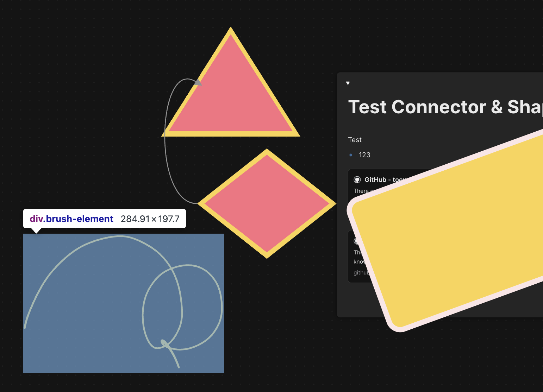Click the blue bullet point before 123
This screenshot has height=392, width=543.
pyautogui.click(x=351, y=155)
